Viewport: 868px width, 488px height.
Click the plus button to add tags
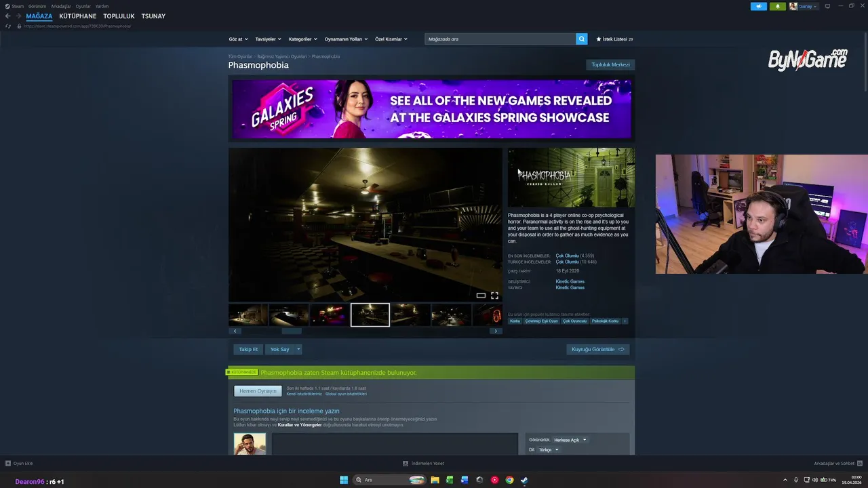[625, 321]
